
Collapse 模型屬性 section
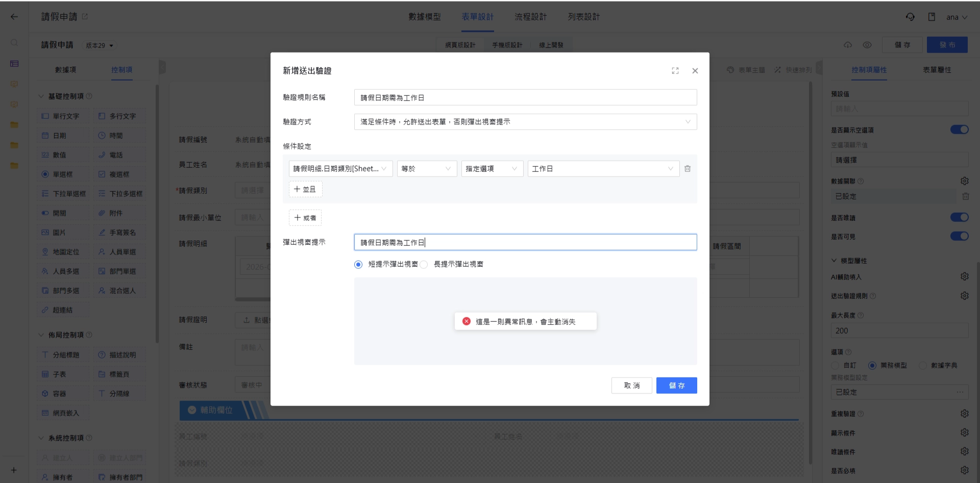tap(834, 261)
